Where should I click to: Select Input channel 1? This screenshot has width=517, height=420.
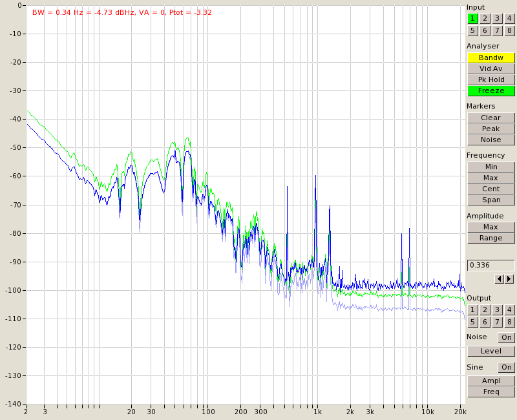tap(472, 19)
